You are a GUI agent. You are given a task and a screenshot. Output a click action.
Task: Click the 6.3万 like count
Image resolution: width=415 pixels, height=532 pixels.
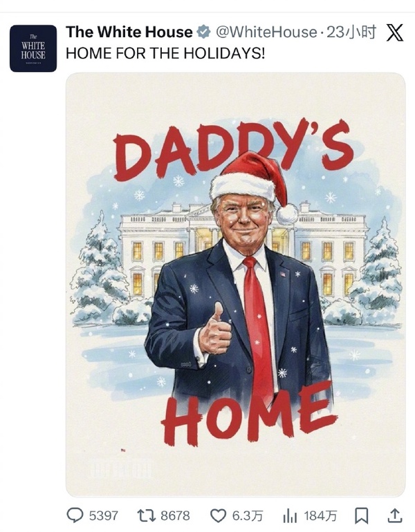tap(248, 515)
